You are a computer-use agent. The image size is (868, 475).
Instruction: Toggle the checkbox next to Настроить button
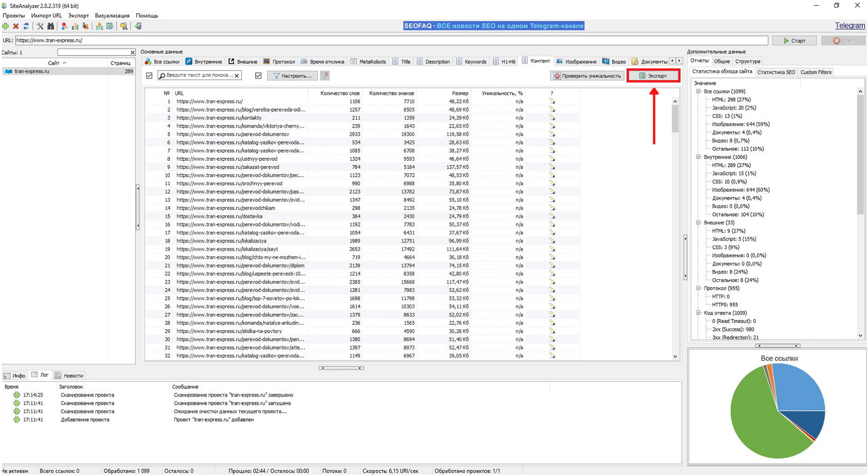(258, 76)
